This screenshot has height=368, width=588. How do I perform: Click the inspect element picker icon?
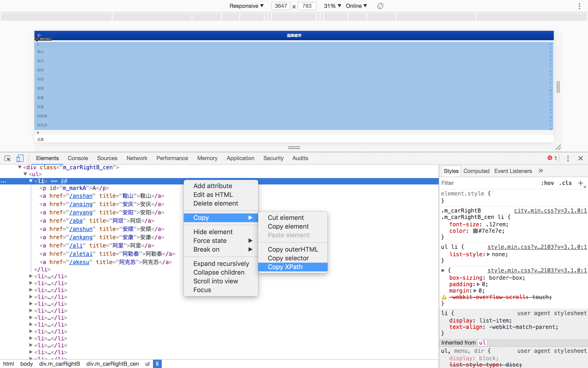pyautogui.click(x=8, y=158)
